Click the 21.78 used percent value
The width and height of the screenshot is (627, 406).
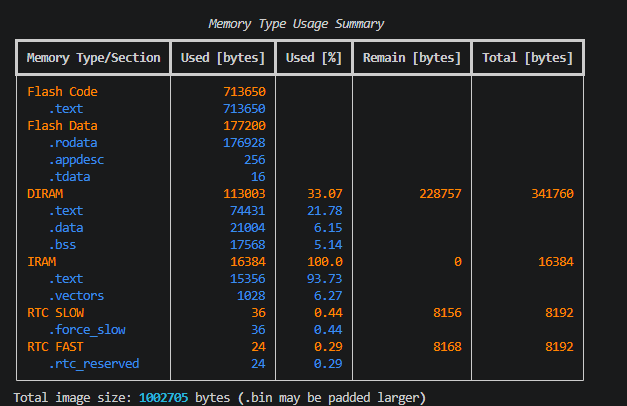click(325, 211)
